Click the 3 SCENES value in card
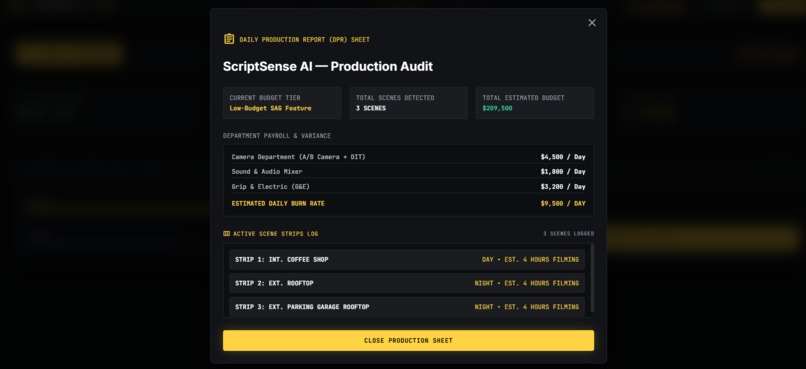This screenshot has width=806, height=369. 371,108
